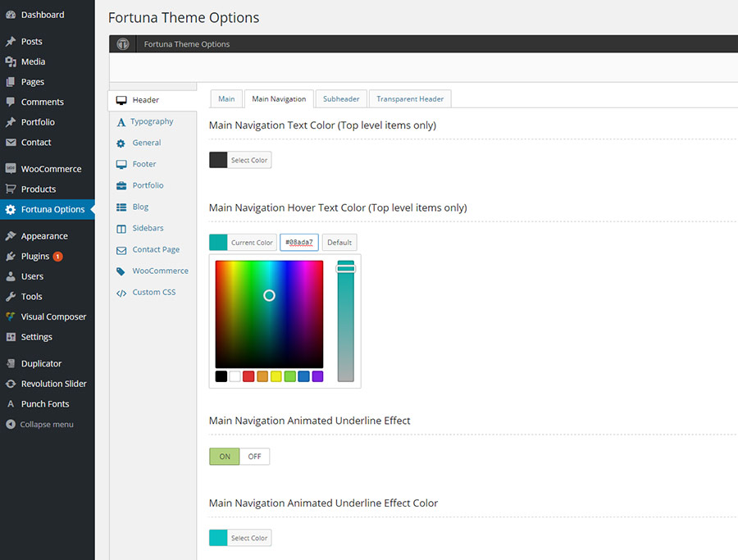Keep animated underline effect ON
The width and height of the screenshot is (738, 560).
[x=224, y=457]
